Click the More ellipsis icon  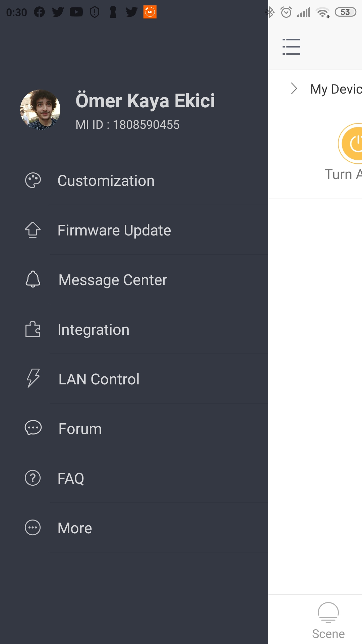pos(33,528)
